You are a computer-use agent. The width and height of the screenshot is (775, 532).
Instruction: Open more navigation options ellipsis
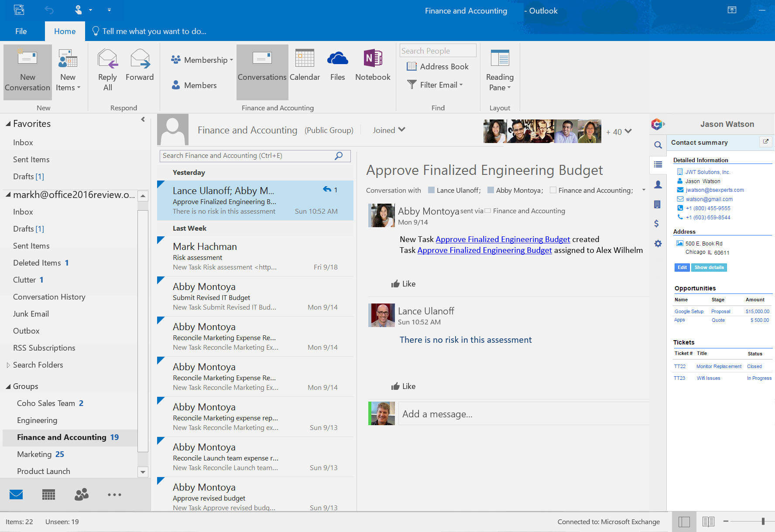coord(114,494)
